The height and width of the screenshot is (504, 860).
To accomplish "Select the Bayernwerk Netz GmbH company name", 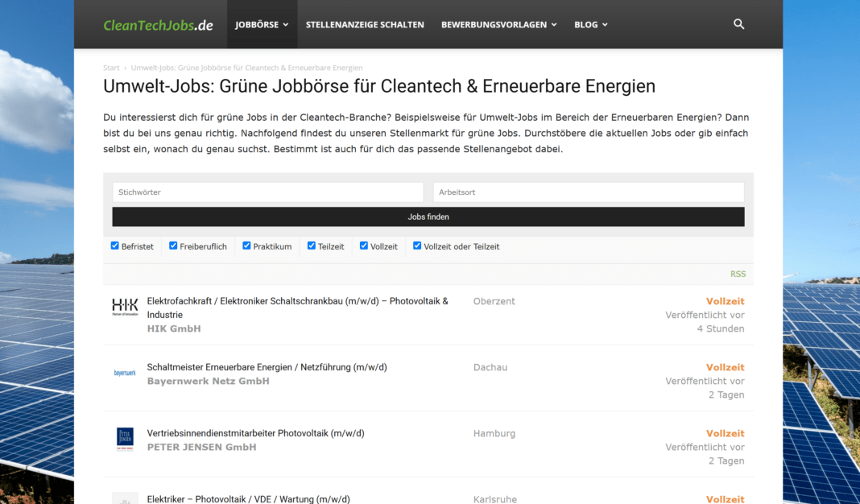I will (x=208, y=381).
